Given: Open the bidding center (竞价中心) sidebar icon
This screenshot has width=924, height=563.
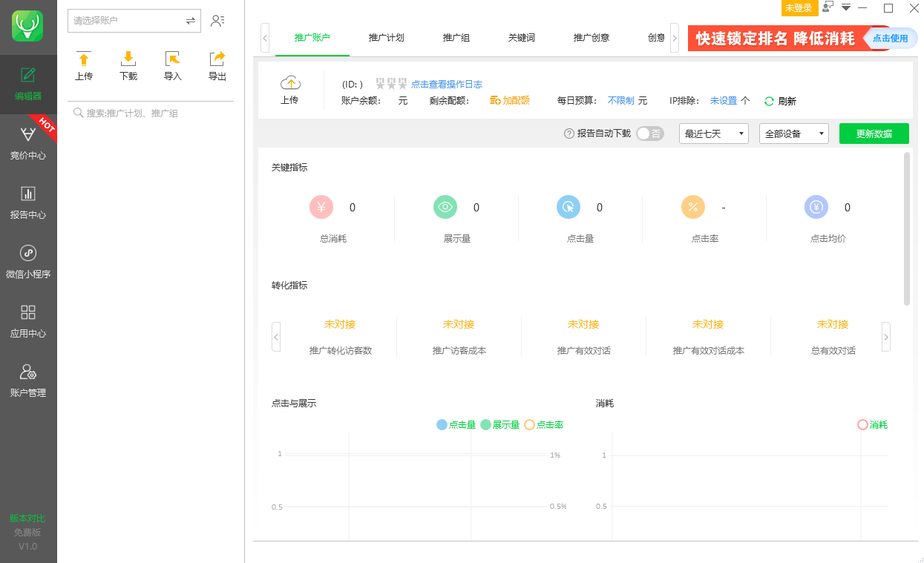Looking at the screenshot, I should click(28, 135).
